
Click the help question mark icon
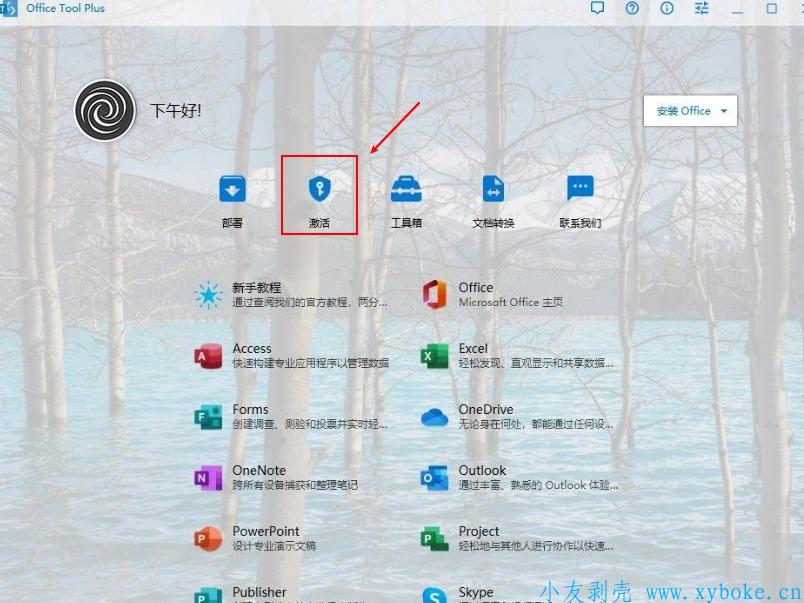click(632, 9)
